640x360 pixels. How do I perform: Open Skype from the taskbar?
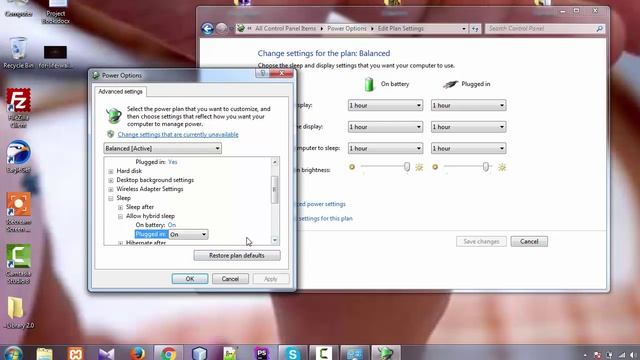coord(293,353)
